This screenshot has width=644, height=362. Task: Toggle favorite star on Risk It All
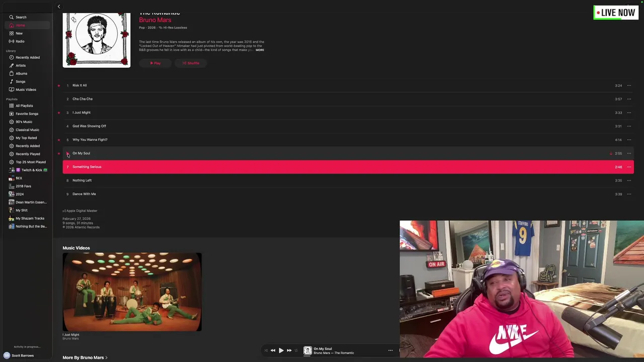pos(59,85)
